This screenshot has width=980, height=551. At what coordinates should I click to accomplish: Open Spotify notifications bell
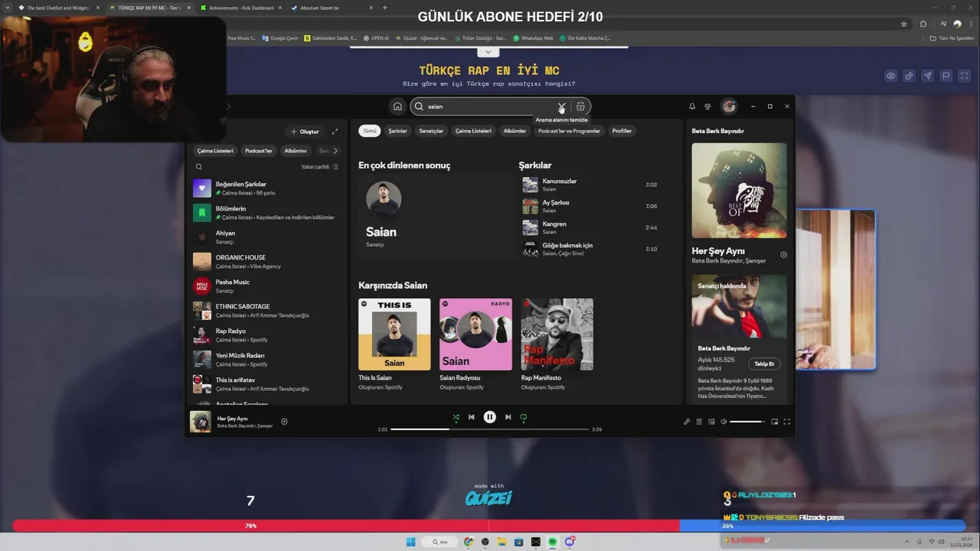692,106
